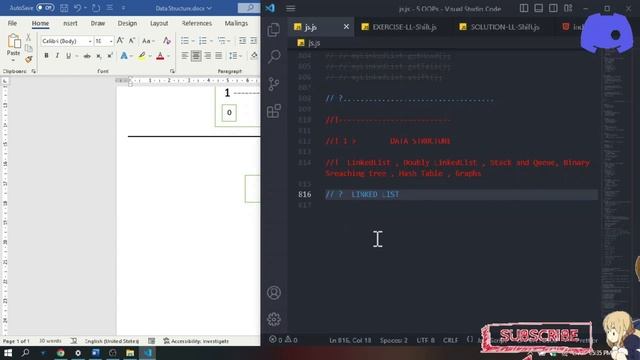Toggle Italic formatting
640x360 pixels.
(x=57, y=56)
